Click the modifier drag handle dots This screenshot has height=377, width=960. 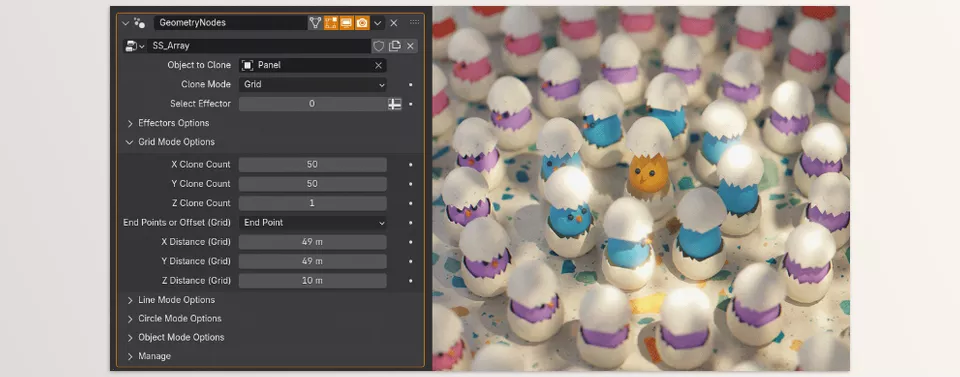pos(414,22)
